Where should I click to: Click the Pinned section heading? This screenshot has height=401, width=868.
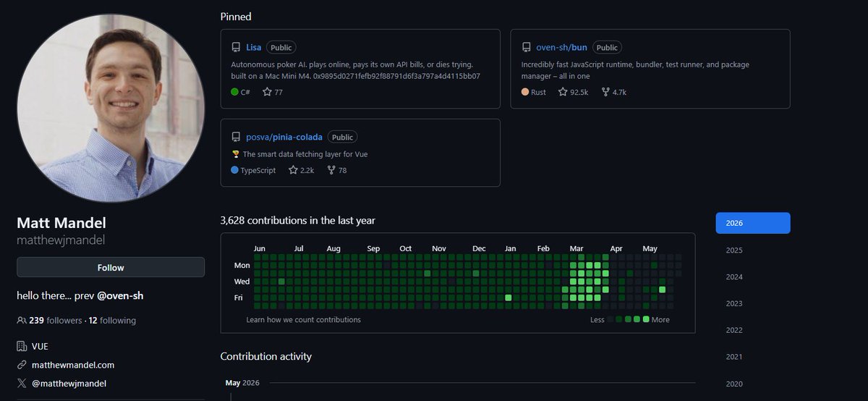click(x=236, y=16)
